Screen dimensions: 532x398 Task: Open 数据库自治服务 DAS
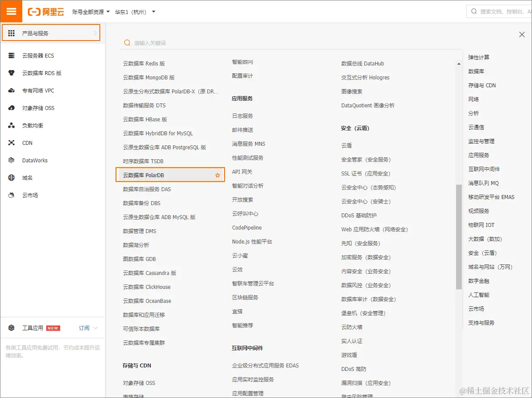pos(147,189)
